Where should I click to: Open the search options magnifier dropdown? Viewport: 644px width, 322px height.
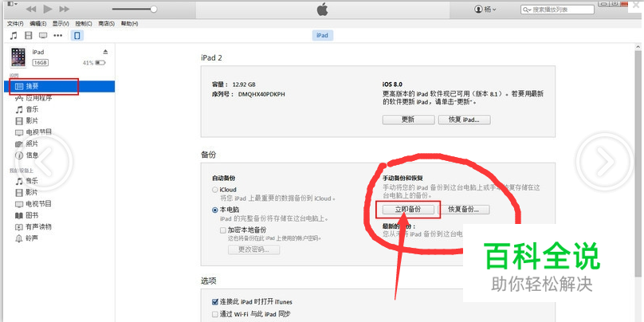tap(527, 10)
